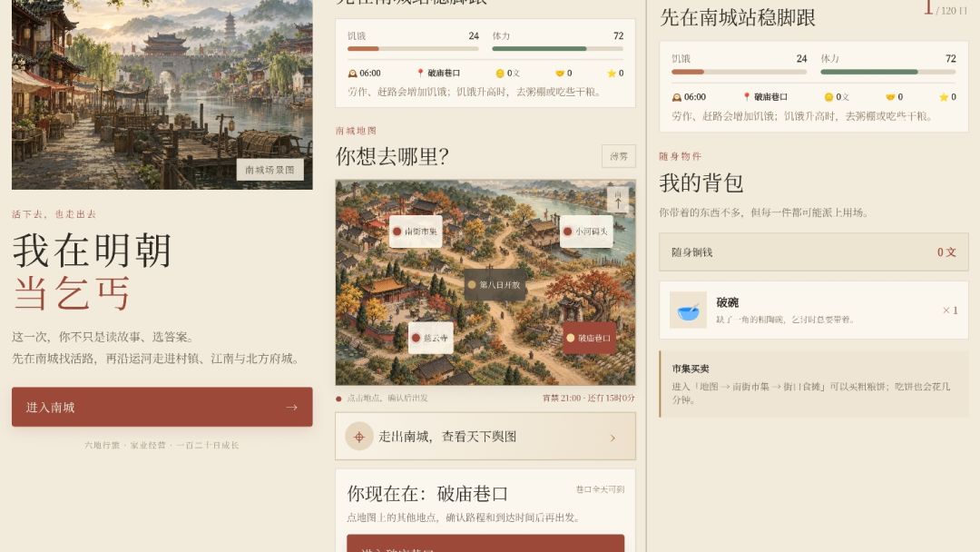Click the north compass arrow on map

click(x=618, y=200)
